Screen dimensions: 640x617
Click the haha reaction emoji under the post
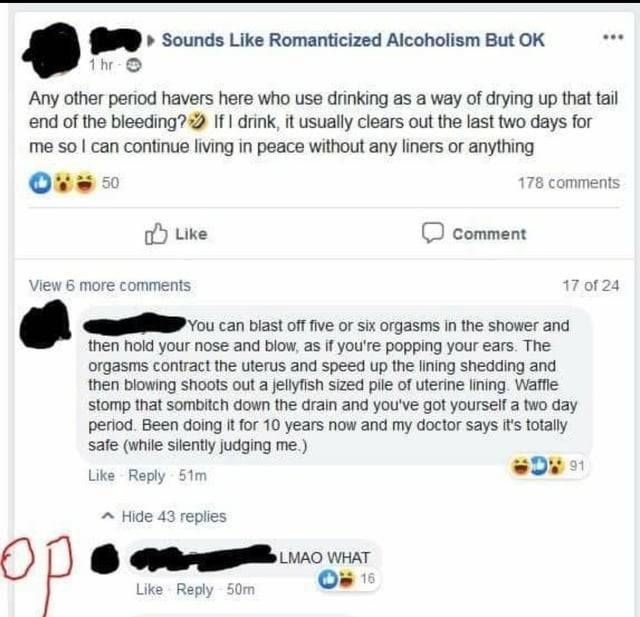point(85,183)
